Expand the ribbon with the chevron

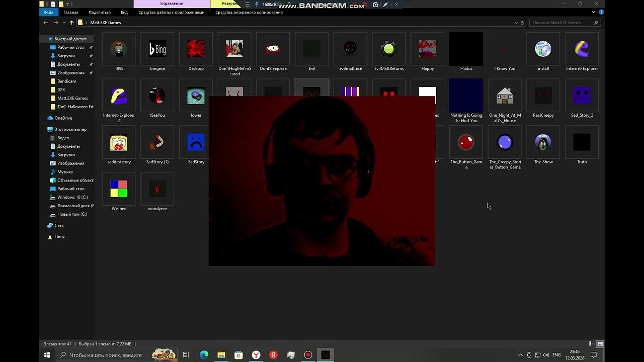[594, 13]
